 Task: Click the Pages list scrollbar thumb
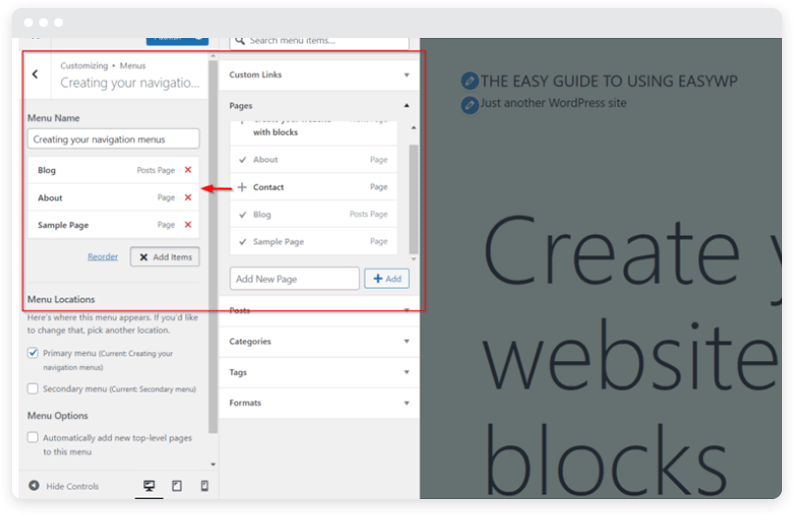(414, 199)
